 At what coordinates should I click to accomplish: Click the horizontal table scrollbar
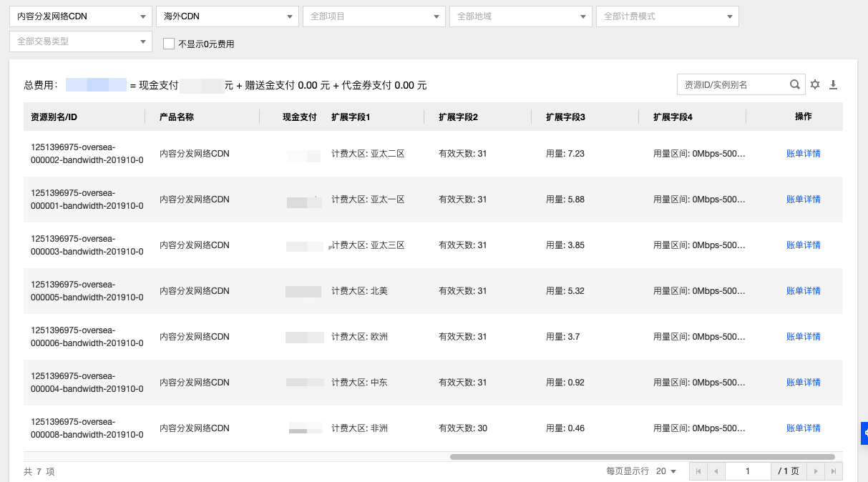click(x=642, y=456)
